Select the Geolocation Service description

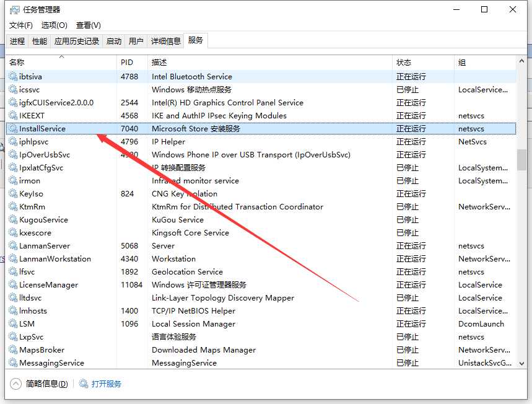pos(187,272)
